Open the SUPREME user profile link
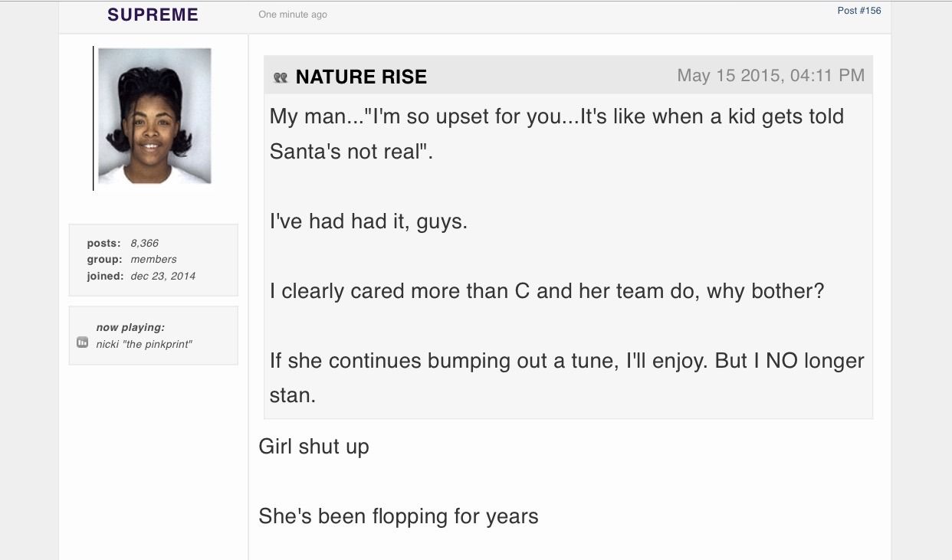 [x=153, y=15]
